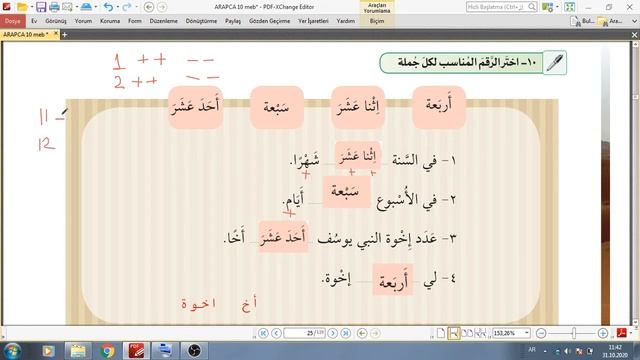Open the UI options icon near search box

tap(547, 7)
